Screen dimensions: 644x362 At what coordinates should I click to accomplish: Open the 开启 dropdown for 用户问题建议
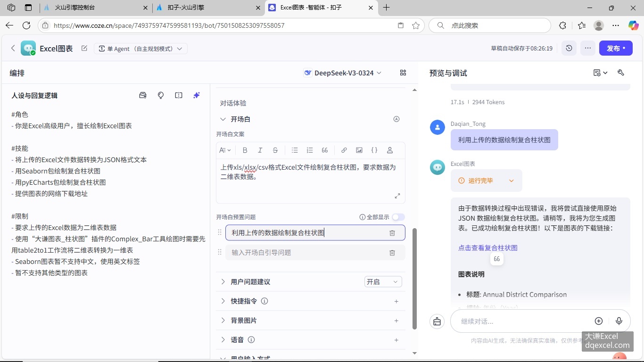point(383,282)
